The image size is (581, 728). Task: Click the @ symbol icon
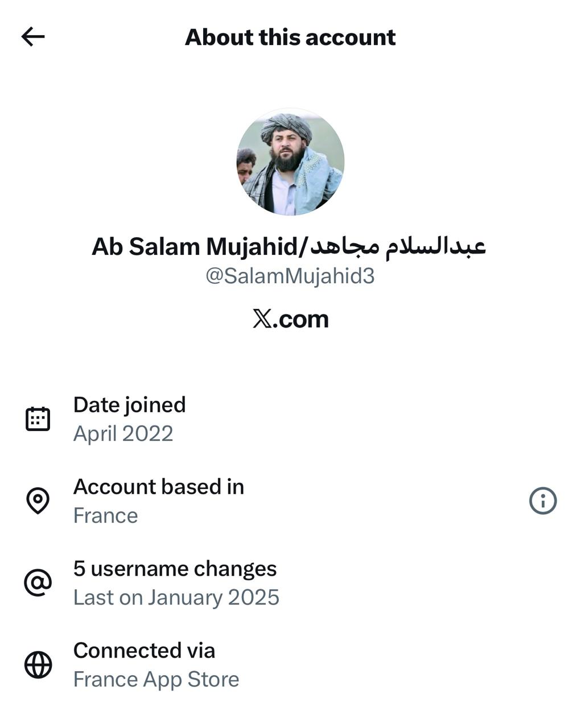(x=38, y=583)
